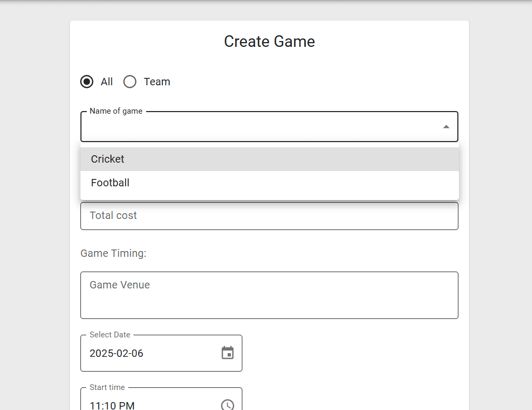Click the Game Timing label
The height and width of the screenshot is (410, 532).
(114, 253)
